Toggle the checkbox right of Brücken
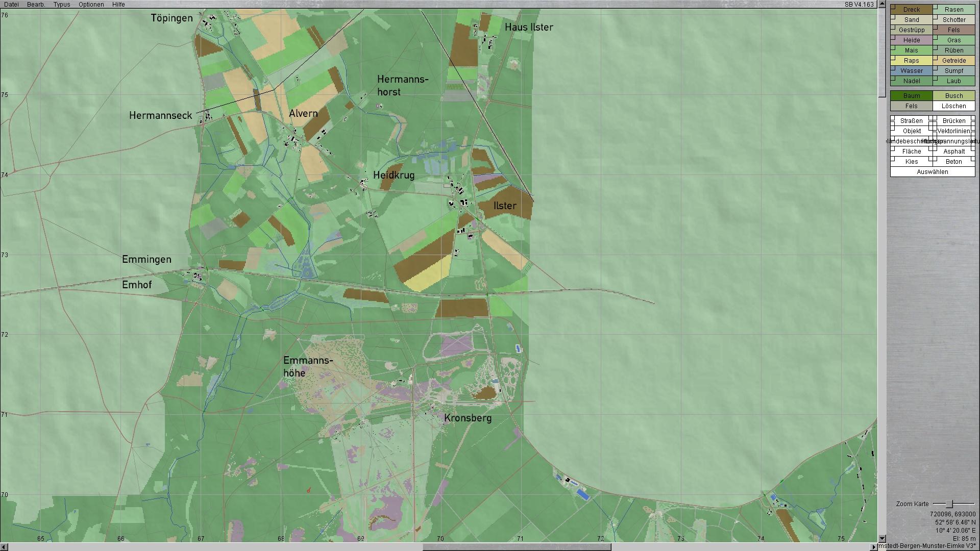 [973, 119]
